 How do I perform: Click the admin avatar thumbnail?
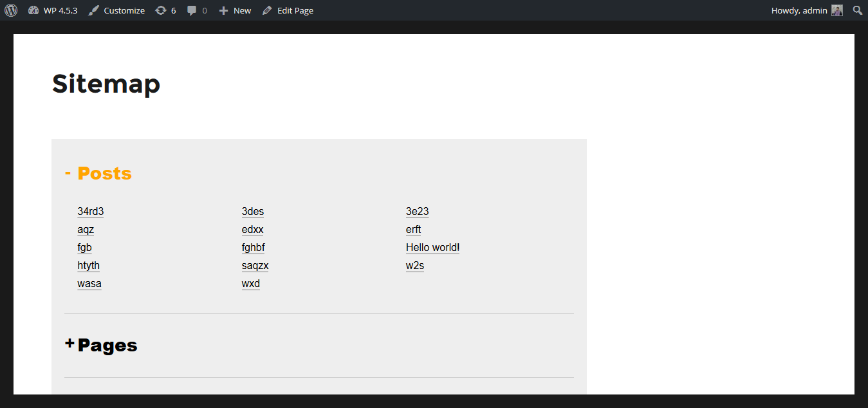pyautogui.click(x=836, y=10)
